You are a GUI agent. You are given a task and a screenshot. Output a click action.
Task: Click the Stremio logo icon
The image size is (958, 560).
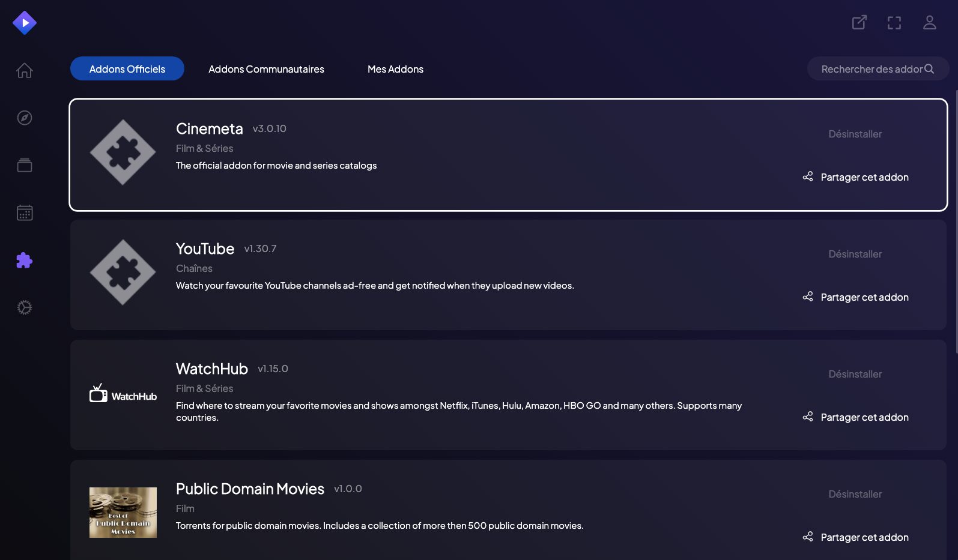pyautogui.click(x=25, y=23)
